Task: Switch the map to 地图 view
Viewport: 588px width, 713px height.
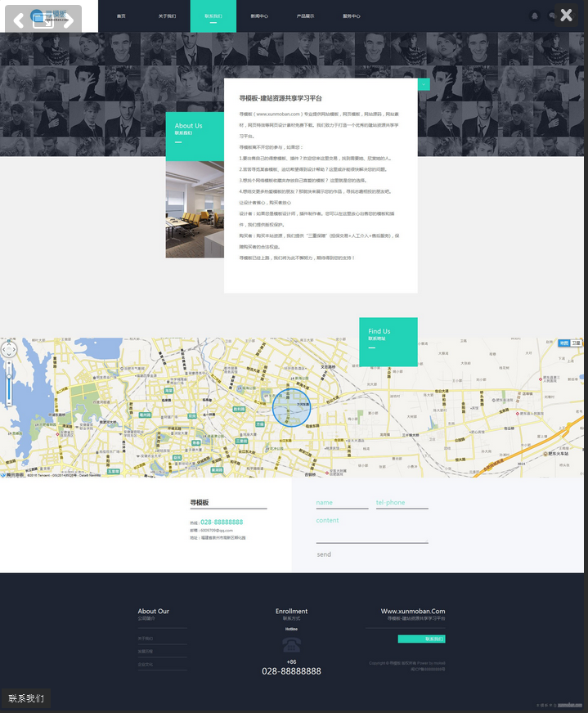Action: coord(564,343)
